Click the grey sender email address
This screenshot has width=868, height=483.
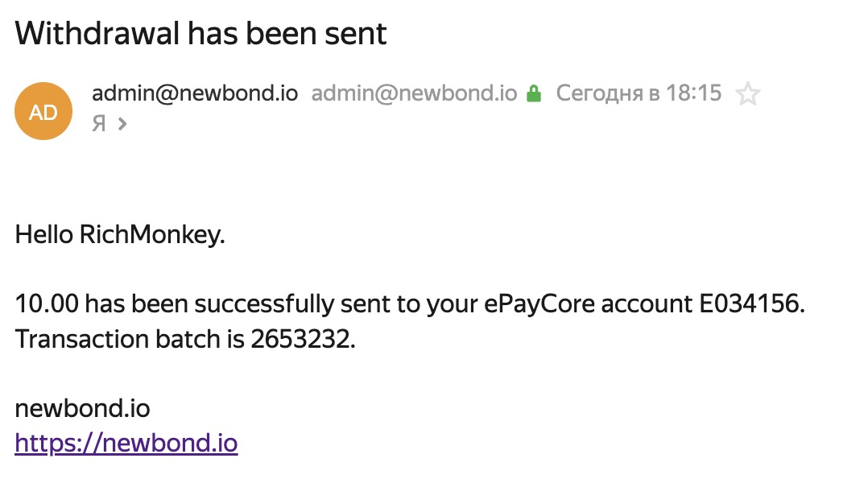pos(414,93)
